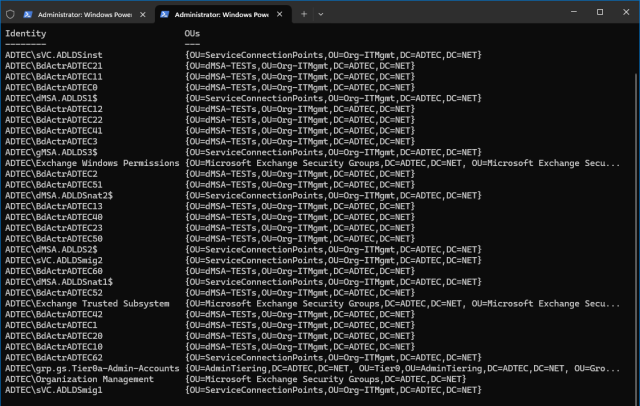This screenshot has height=406, width=640.
Task: Close the second PowerShell tab
Action: coord(280,14)
